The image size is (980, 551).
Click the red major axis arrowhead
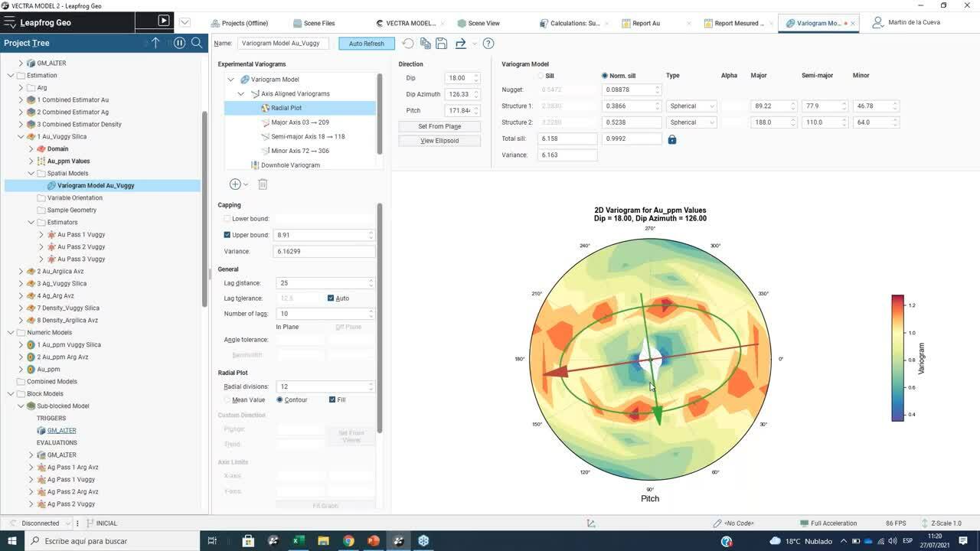tap(556, 372)
